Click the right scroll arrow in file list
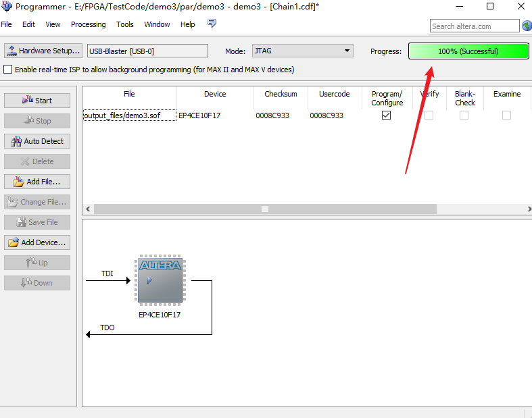532x418 pixels. pyautogui.click(x=529, y=209)
